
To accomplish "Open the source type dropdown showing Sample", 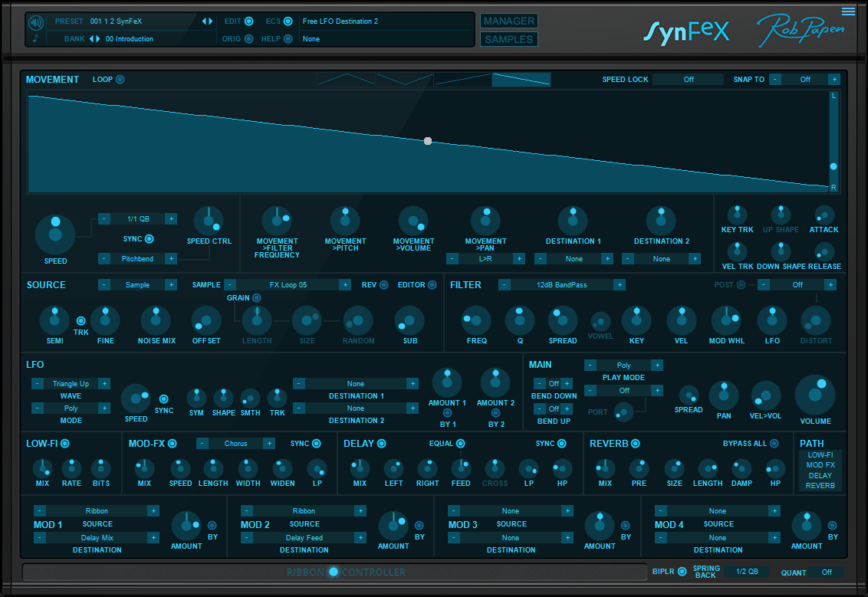I will click(137, 285).
